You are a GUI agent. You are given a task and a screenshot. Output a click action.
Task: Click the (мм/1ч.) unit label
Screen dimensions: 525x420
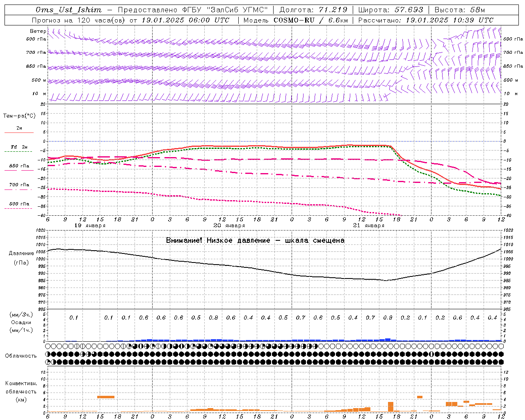21,330
